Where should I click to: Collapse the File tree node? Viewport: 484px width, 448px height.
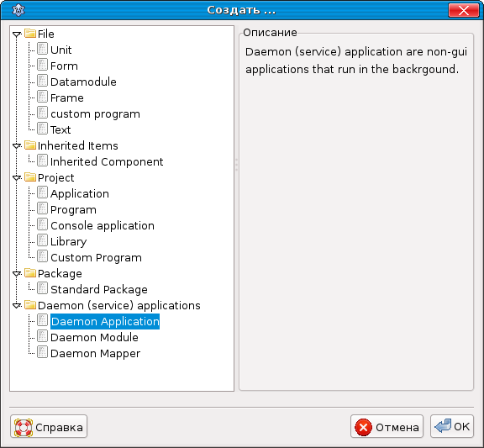pyautogui.click(x=17, y=34)
